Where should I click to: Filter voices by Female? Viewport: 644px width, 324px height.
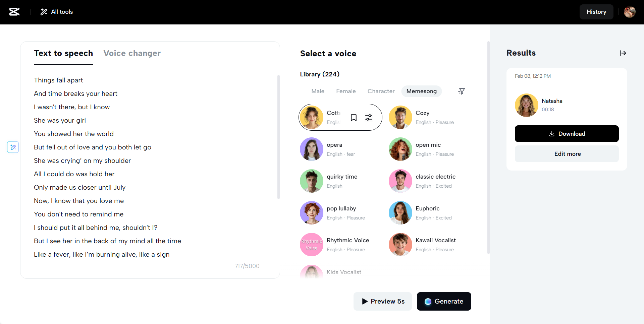(x=346, y=91)
